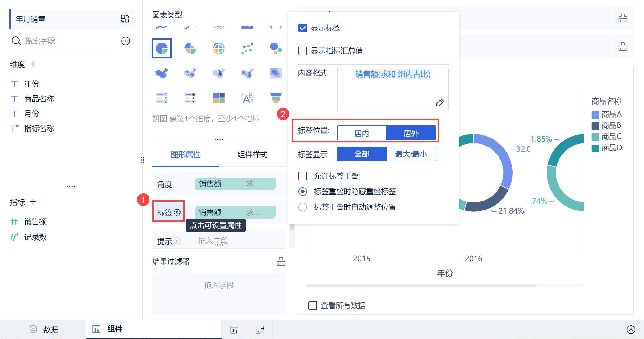Screen dimensions: 644x339
Task: Open label settings gear next to 标签
Action: [177, 212]
